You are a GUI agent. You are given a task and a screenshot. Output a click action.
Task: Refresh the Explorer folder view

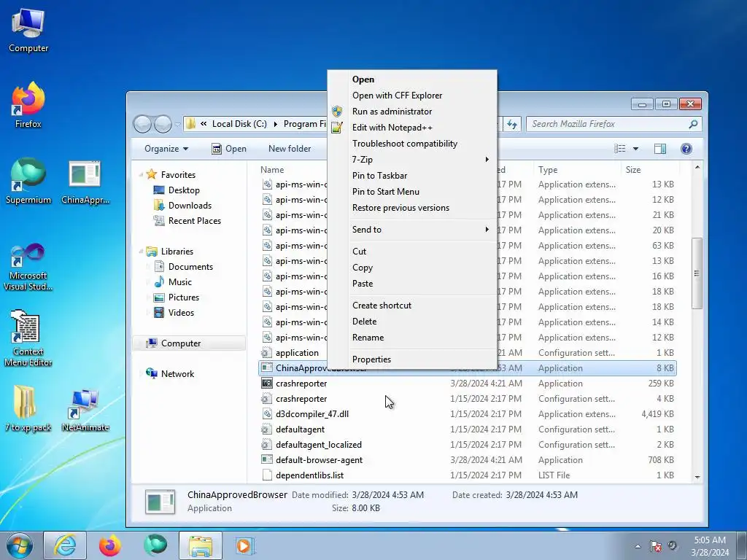click(x=511, y=124)
